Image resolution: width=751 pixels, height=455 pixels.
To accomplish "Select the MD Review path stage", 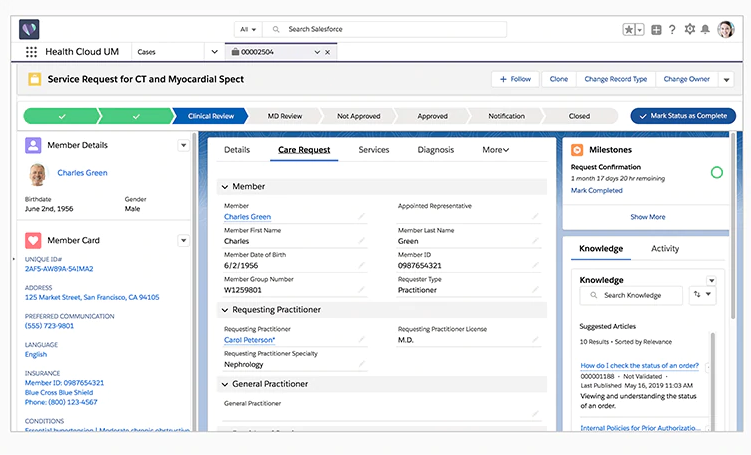I will point(284,116).
